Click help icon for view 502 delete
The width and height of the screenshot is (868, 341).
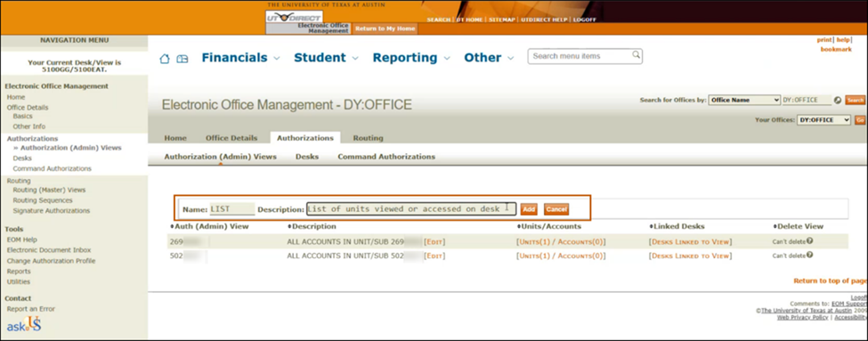point(809,256)
